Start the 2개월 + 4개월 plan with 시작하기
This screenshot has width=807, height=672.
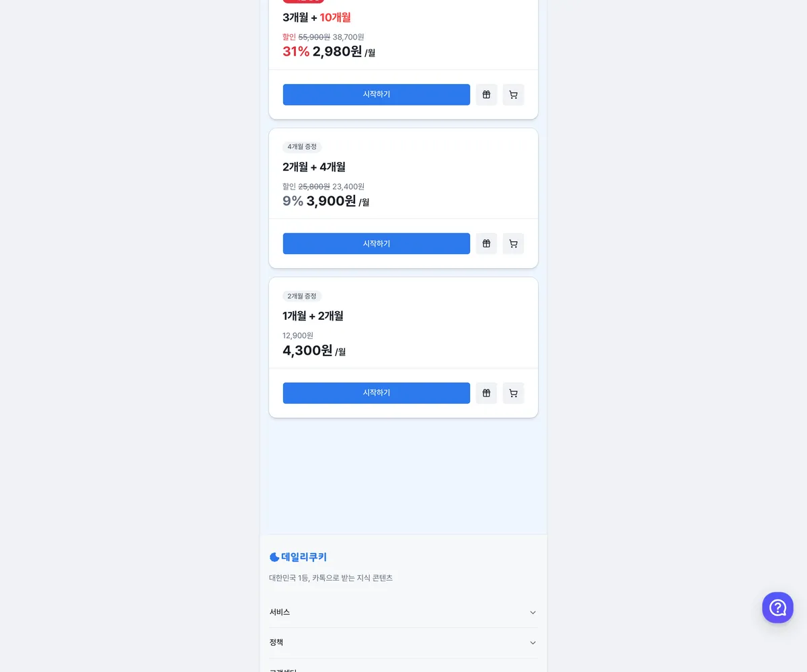tap(377, 244)
